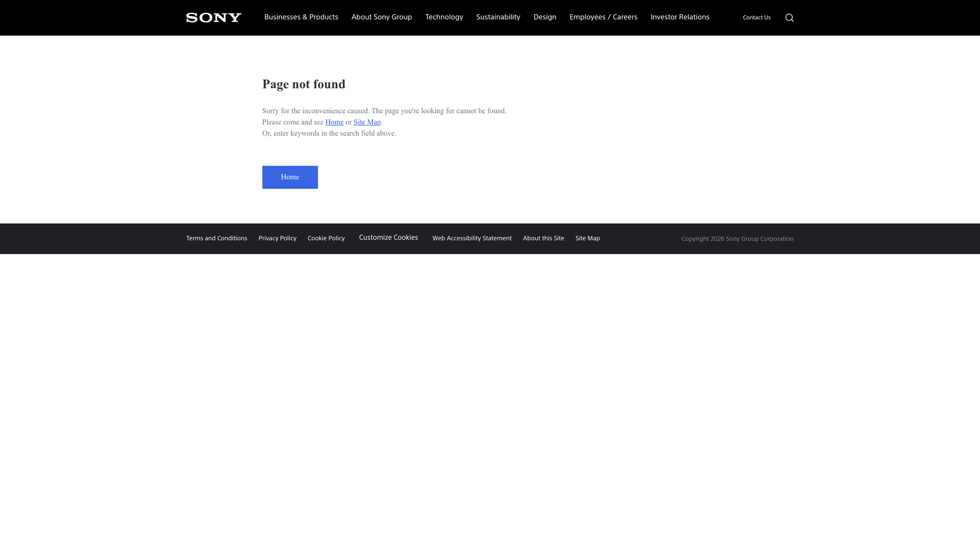Open the Employees / Careers menu
Image resolution: width=980 pixels, height=551 pixels.
[603, 17]
